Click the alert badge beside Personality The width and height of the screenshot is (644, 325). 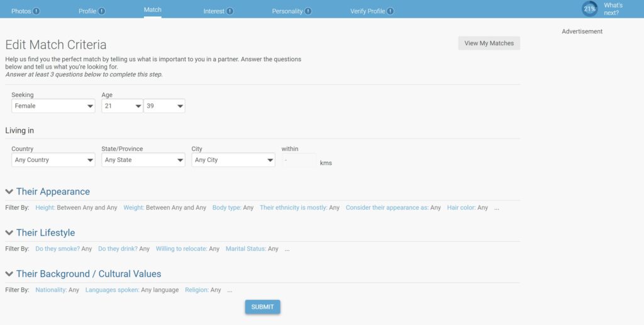[308, 11]
